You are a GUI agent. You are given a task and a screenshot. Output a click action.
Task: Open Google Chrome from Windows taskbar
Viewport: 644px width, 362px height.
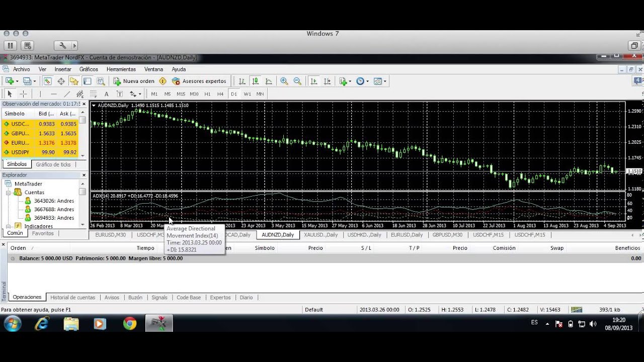tap(130, 324)
